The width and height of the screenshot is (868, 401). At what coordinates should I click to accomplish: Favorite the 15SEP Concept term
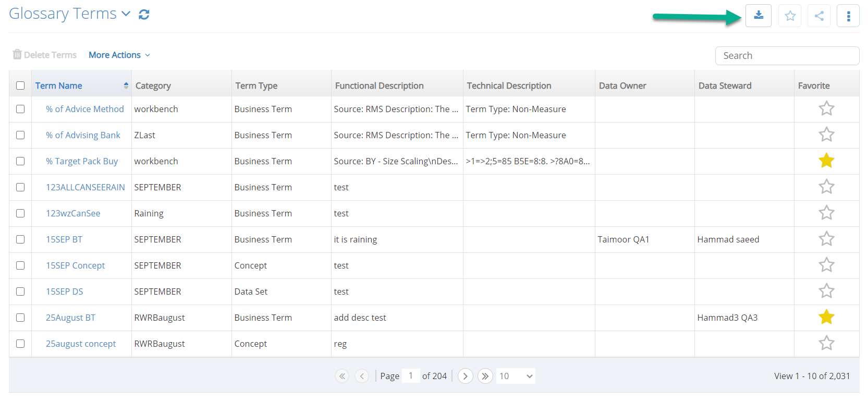(826, 265)
